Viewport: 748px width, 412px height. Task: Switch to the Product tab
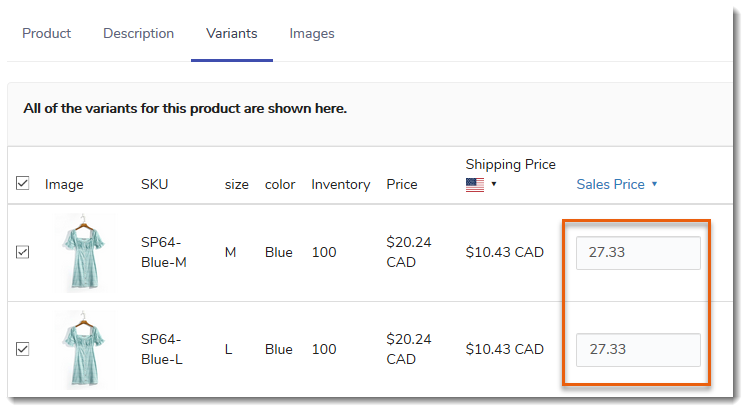click(46, 33)
